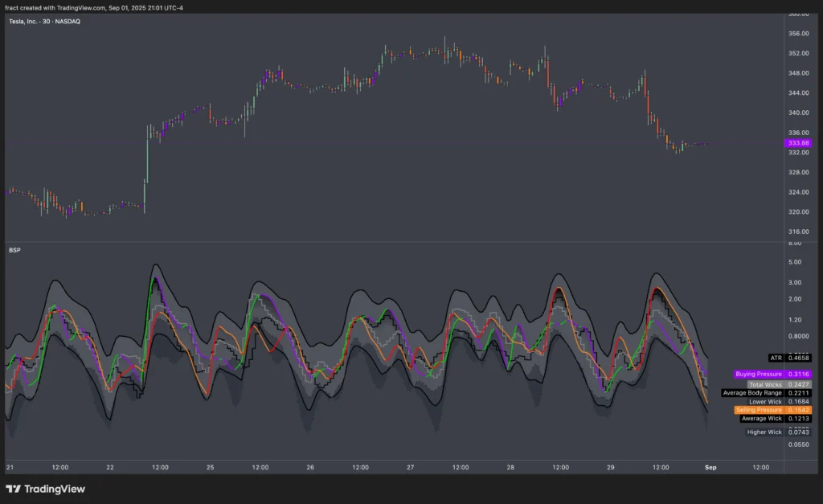
Task: Click the ATR value label
Action: click(776, 357)
